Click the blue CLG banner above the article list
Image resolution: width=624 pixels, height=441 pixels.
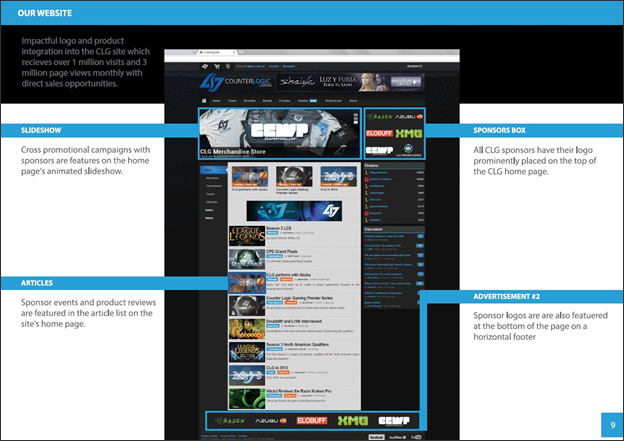294,211
